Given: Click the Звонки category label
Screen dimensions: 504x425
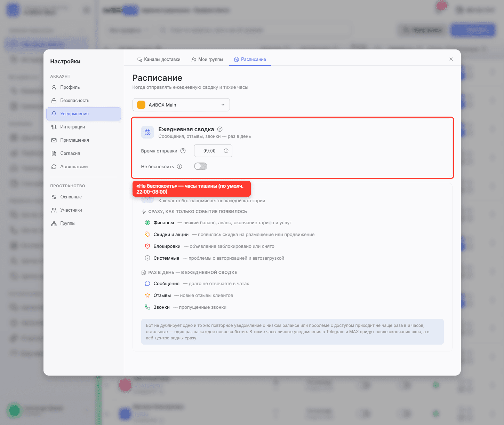Looking at the screenshot, I should coord(162,307).
